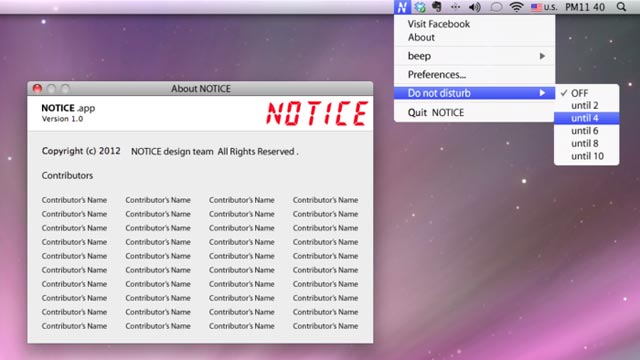640x360 pixels.
Task: Click the About NOTICE title bar
Action: (200, 89)
